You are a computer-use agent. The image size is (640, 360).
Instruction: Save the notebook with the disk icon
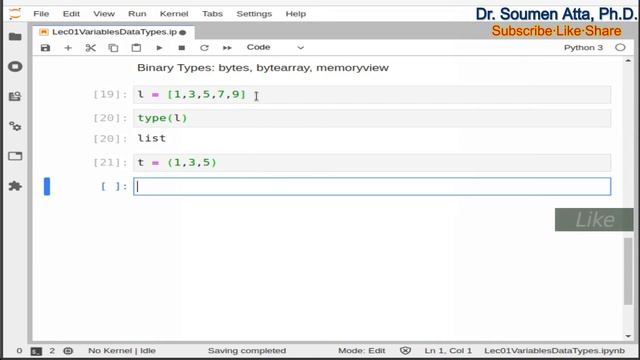(x=45, y=48)
